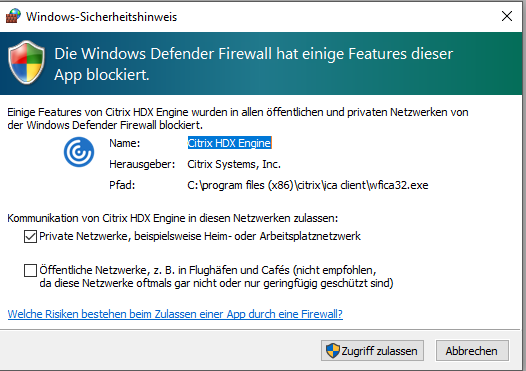526x371 pixels.
Task: Click the highlighted Citrix HDX Engine name field
Action: (x=229, y=143)
